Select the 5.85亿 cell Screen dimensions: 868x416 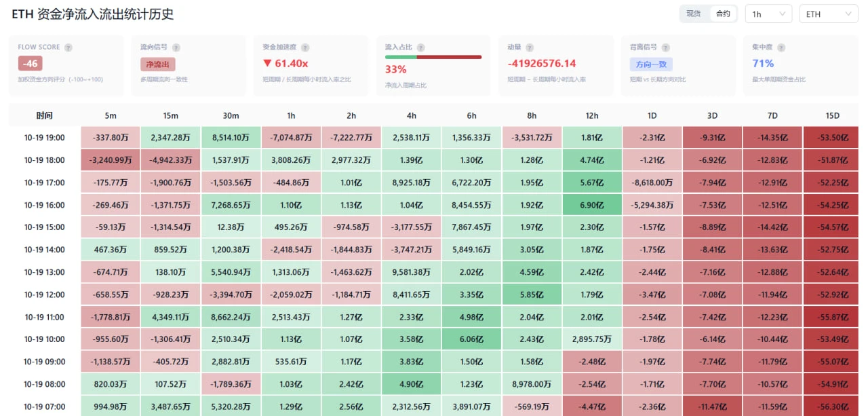pos(532,295)
